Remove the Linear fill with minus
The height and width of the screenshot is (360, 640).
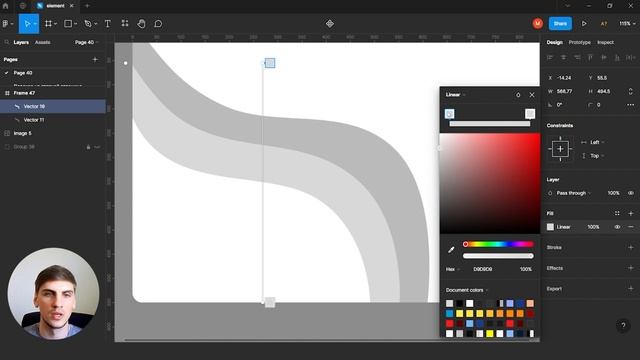click(x=631, y=227)
